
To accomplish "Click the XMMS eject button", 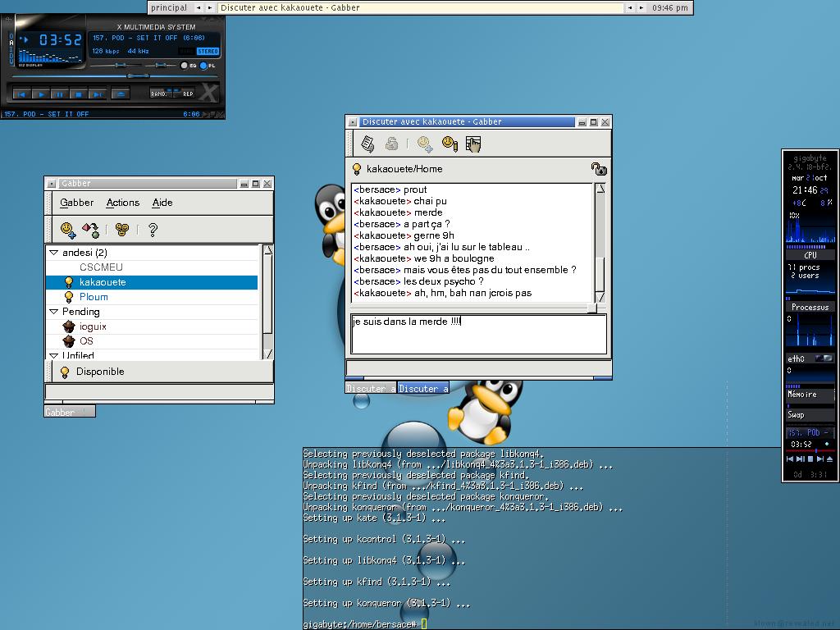I will click(x=121, y=94).
